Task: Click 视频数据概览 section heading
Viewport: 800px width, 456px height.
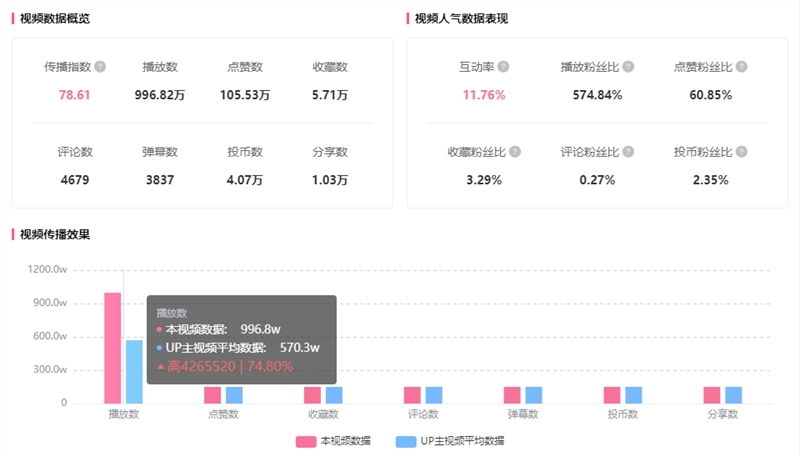Action: point(55,19)
